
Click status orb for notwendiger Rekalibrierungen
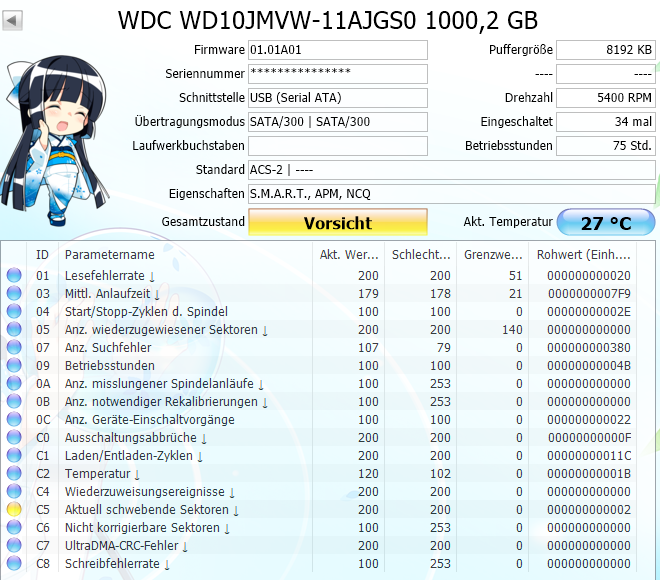click(x=14, y=402)
